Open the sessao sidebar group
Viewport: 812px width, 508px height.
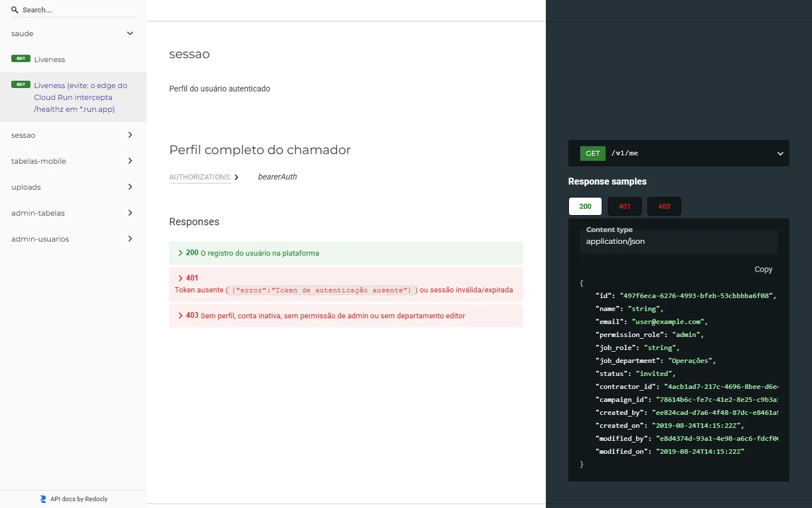coord(73,135)
